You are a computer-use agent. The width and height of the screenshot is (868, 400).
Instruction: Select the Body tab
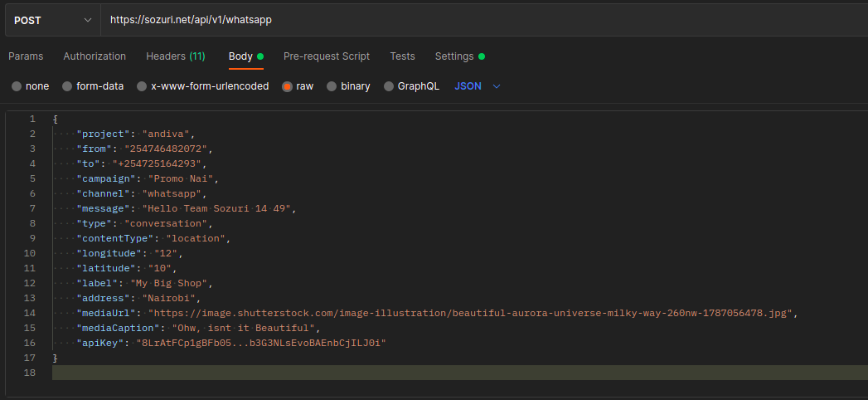[x=240, y=56]
